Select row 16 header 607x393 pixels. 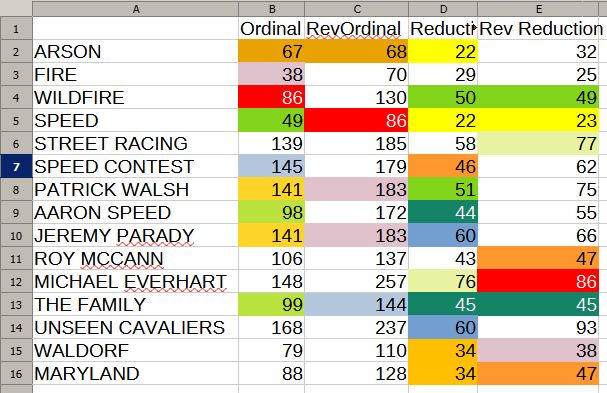point(16,374)
